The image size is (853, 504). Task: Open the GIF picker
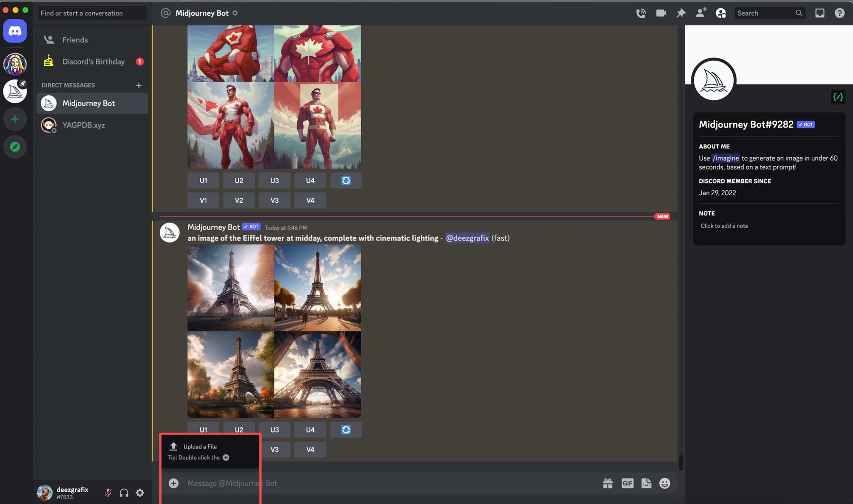627,483
